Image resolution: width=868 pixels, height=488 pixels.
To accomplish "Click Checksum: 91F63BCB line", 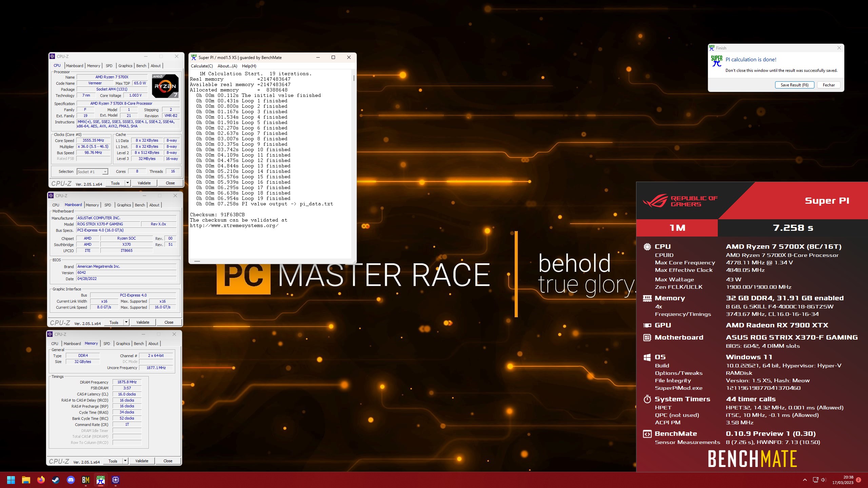I will click(217, 215).
